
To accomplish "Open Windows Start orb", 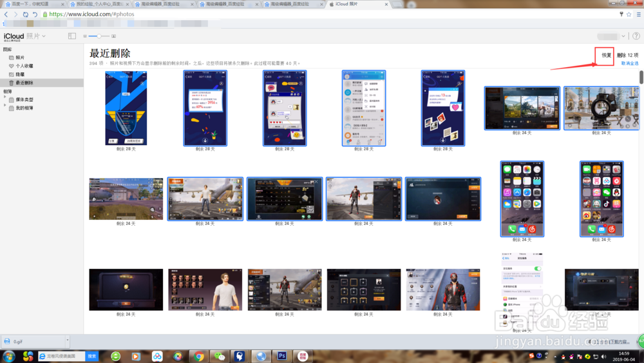I will click(x=9, y=356).
